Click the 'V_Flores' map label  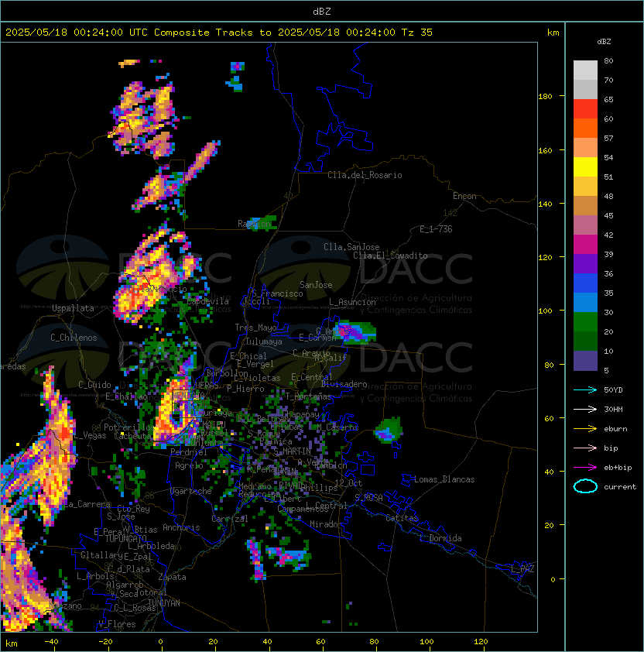(117, 624)
